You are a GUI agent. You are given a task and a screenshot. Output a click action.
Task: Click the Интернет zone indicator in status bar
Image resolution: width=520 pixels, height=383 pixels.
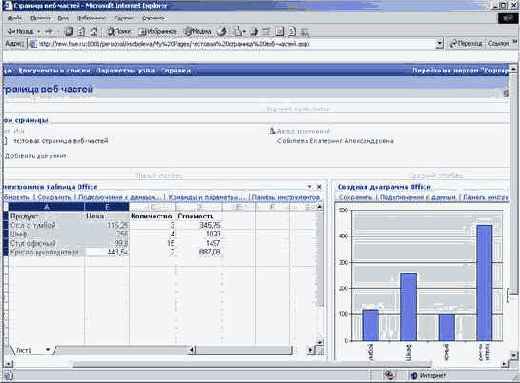pos(428,375)
